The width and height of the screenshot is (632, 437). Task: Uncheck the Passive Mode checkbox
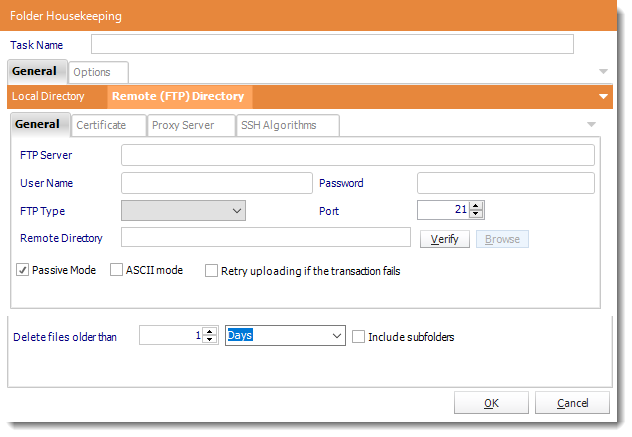[x=23, y=270]
